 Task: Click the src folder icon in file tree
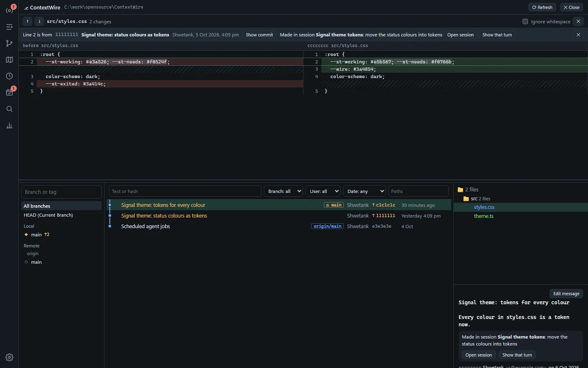point(466,199)
